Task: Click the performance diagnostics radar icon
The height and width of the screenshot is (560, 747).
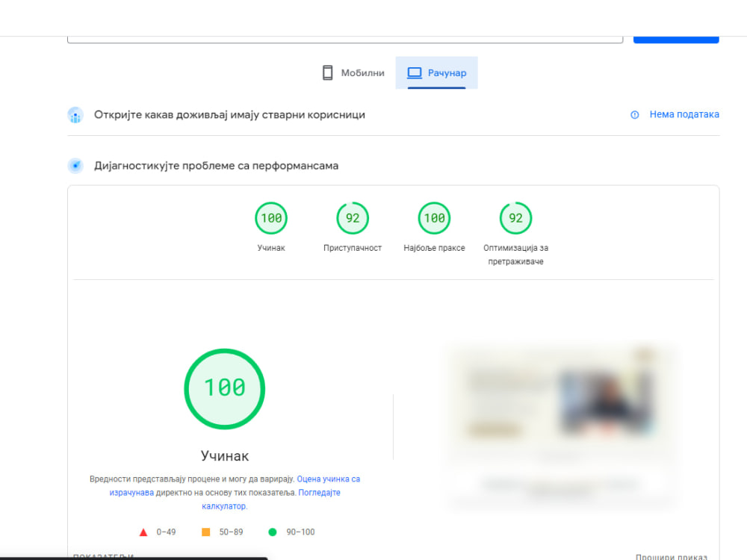Action: 75,166
